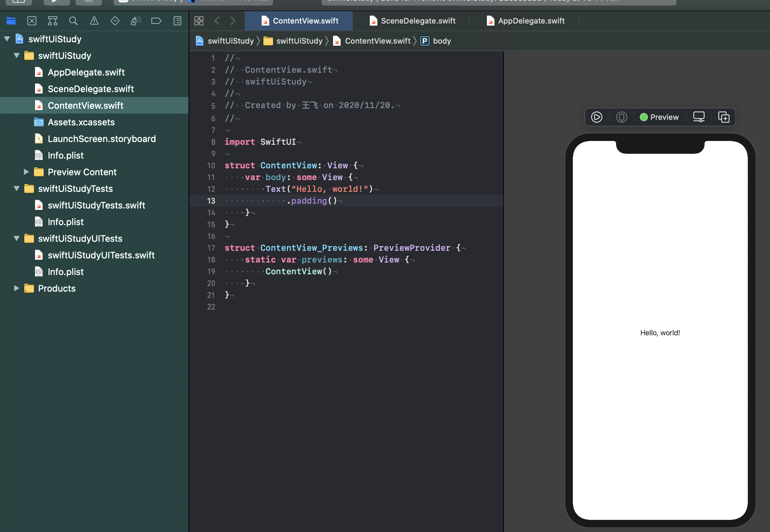
Task: Select LaunchScreen.storyboard in navigator
Action: pyautogui.click(x=94, y=139)
